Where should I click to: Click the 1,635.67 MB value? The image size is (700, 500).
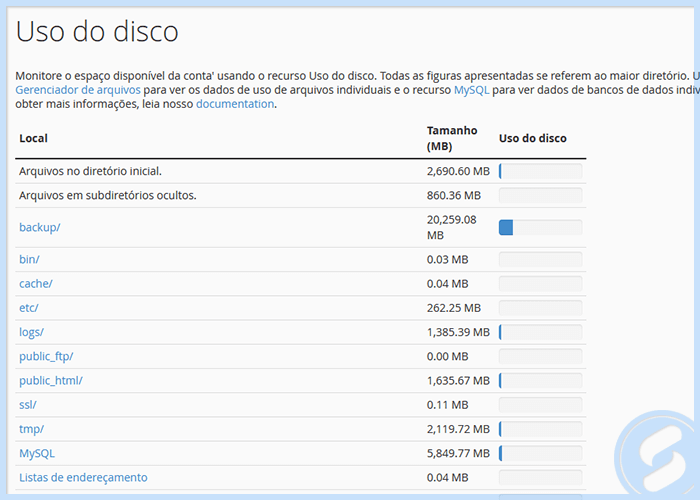coord(458,380)
